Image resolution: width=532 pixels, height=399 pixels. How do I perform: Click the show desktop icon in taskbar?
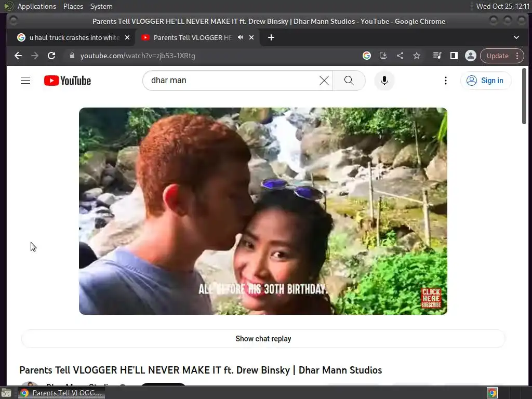pyautogui.click(x=6, y=393)
